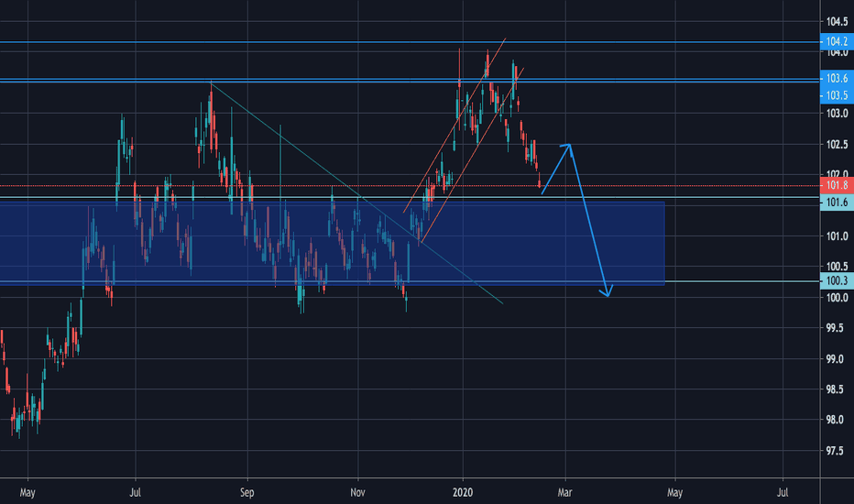Screen dimensions: 854x504
Task: Click the May label after Mar
Action: point(674,493)
